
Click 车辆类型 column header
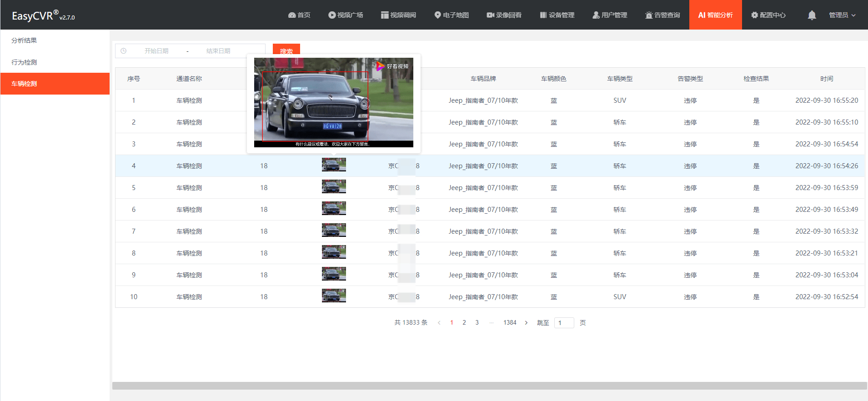[x=620, y=79]
